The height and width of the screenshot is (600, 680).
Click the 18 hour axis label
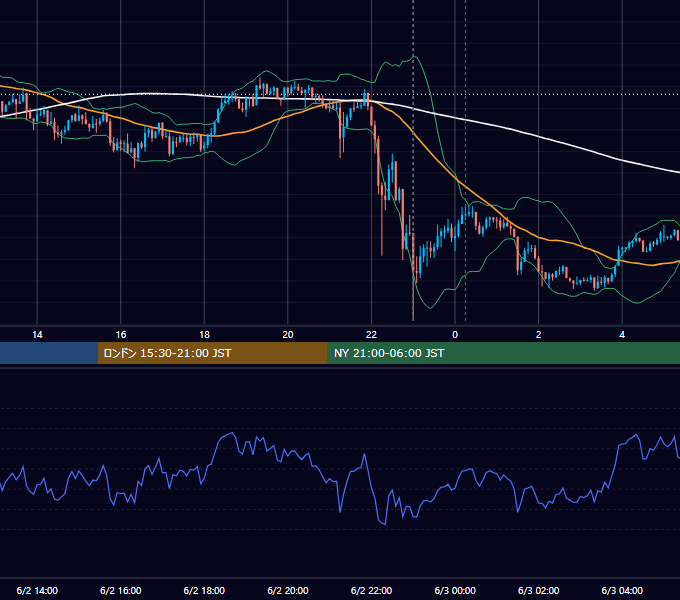tap(204, 335)
